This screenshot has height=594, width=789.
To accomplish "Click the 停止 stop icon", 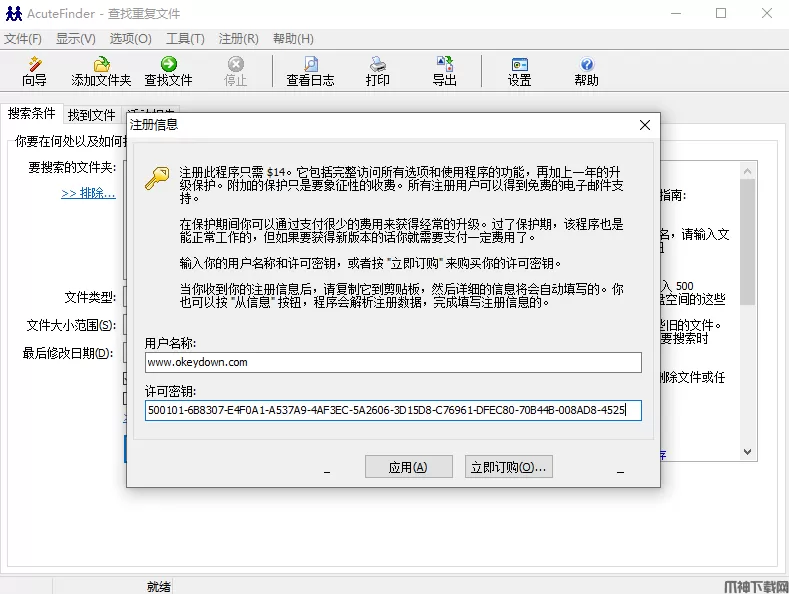I will click(235, 71).
